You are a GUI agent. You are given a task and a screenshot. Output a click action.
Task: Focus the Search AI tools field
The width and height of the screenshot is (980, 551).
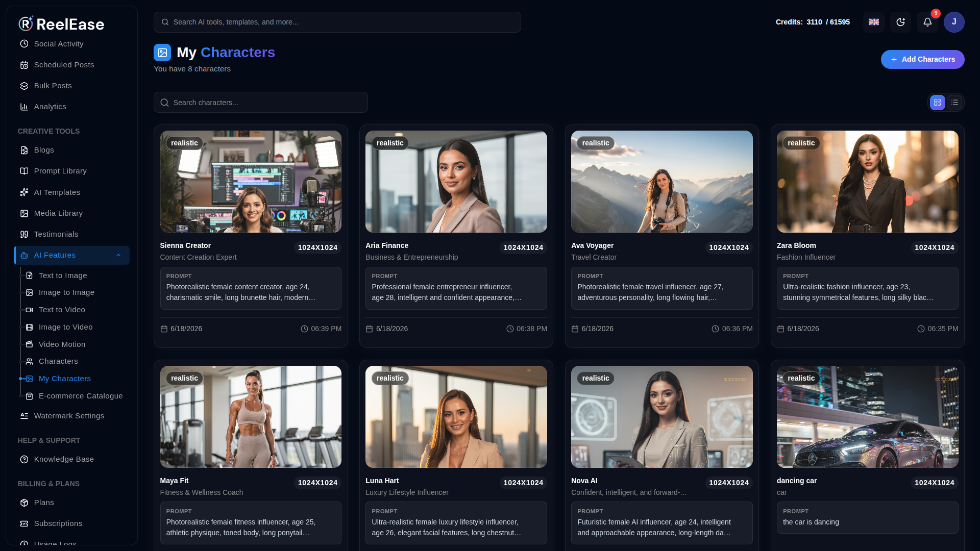click(337, 22)
